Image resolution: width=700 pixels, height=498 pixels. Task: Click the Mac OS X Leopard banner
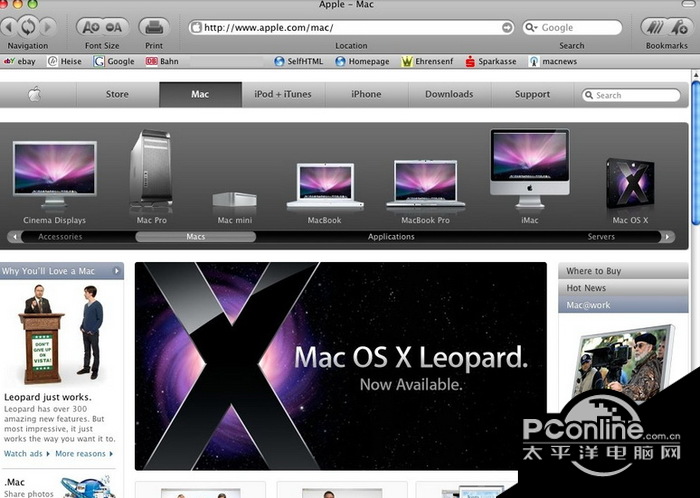341,366
